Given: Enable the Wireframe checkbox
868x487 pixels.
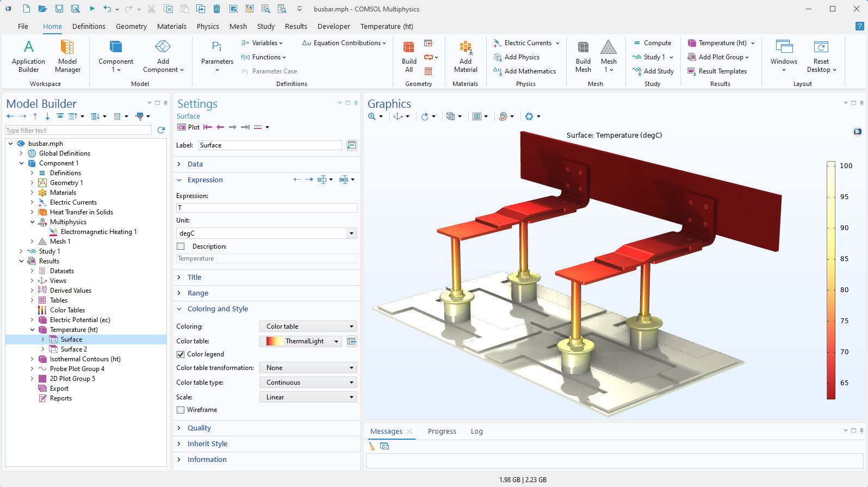Looking at the screenshot, I should [x=181, y=410].
